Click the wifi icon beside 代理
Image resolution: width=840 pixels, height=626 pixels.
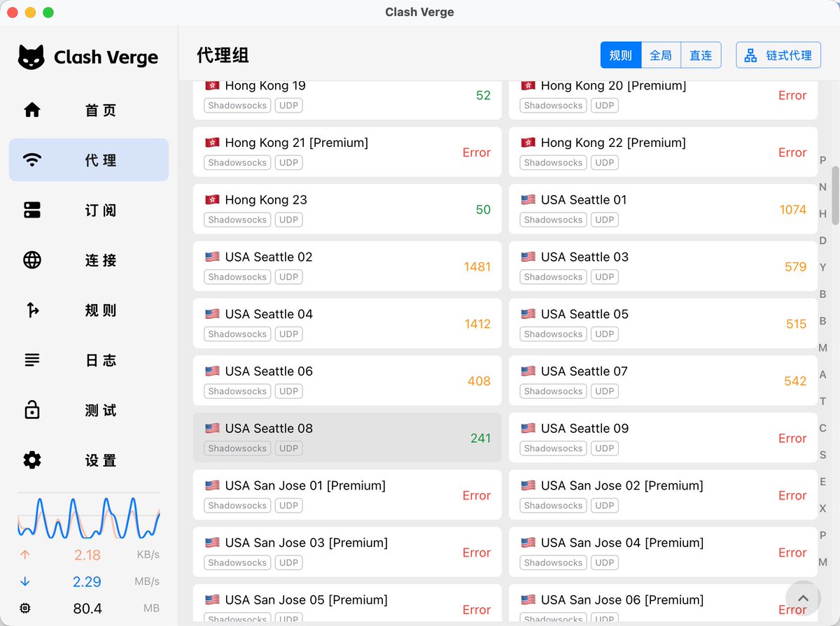pos(32,160)
